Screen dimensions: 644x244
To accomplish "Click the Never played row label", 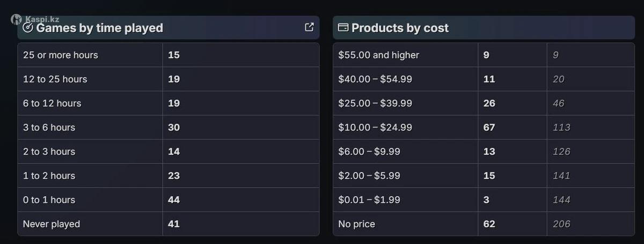I will 52,224.
